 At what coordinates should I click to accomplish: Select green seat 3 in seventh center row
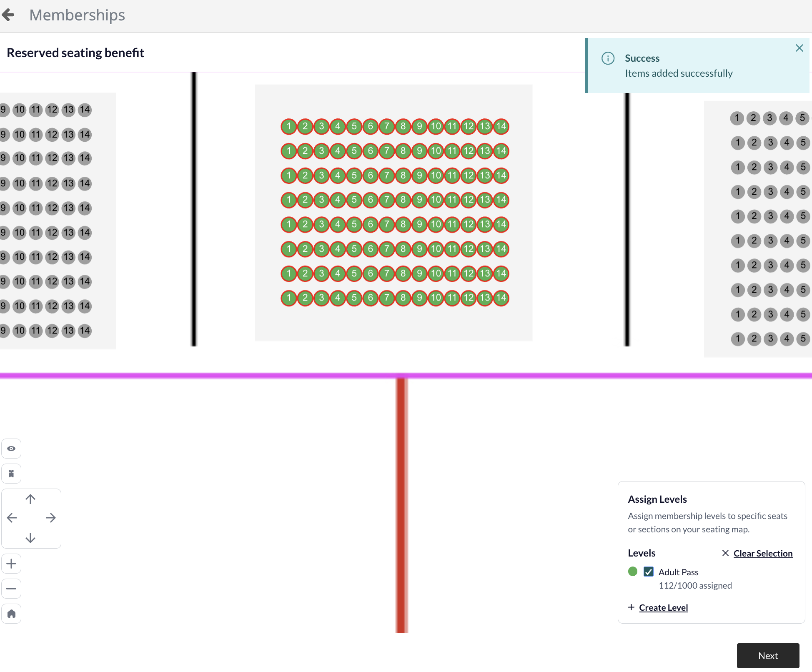(321, 273)
